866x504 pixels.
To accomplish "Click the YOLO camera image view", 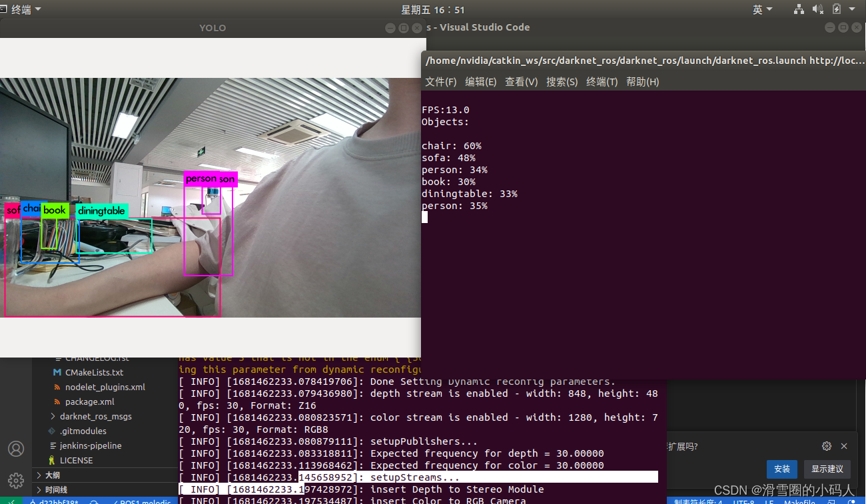I will tap(211, 198).
